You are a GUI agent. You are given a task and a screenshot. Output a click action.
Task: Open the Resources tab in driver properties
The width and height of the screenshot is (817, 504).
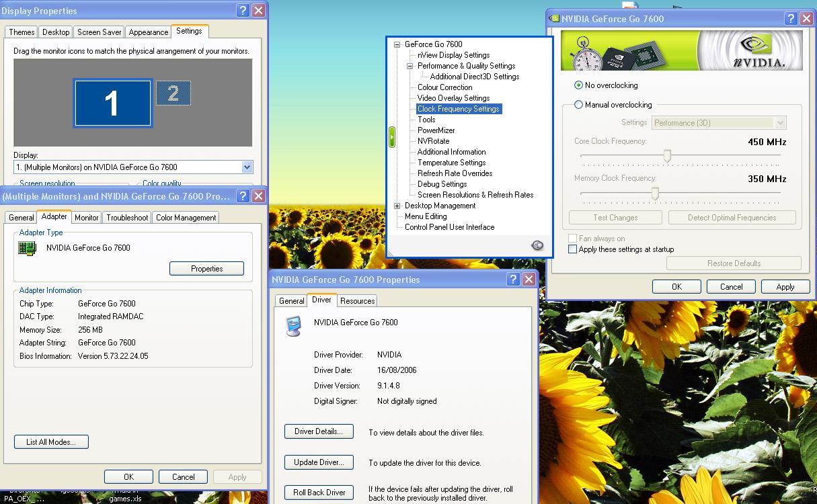coord(357,301)
